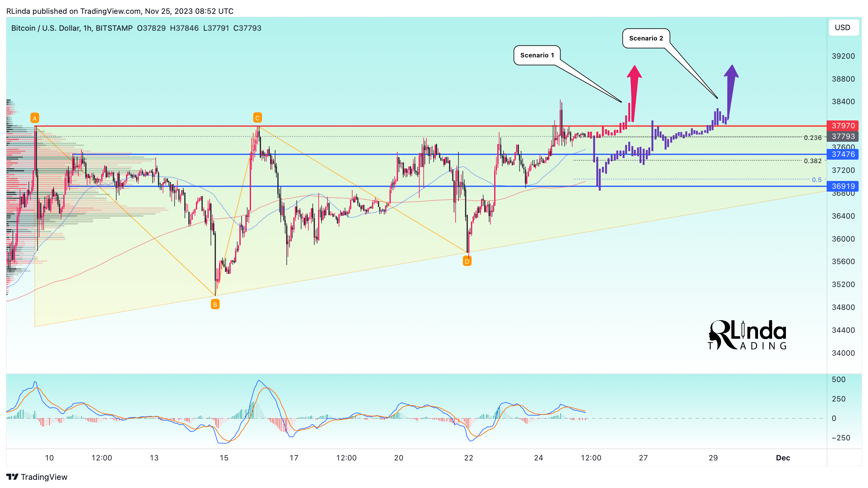Click the 39200 price axis label

843,56
